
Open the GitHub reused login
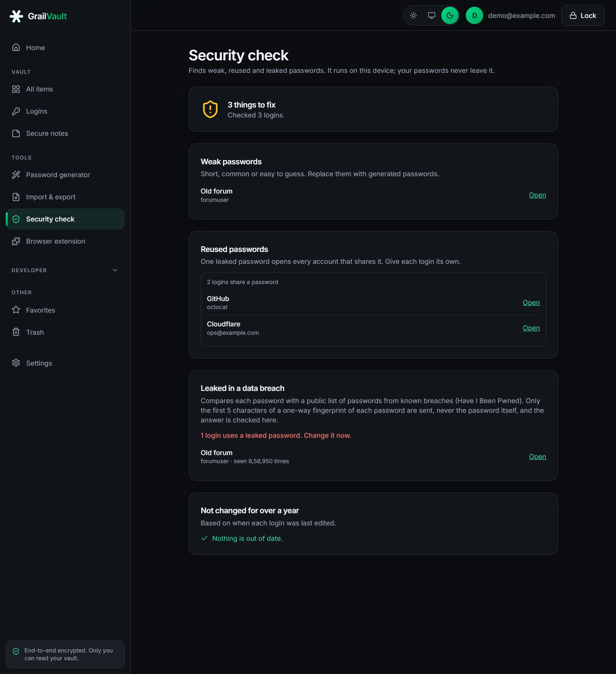[x=531, y=303]
